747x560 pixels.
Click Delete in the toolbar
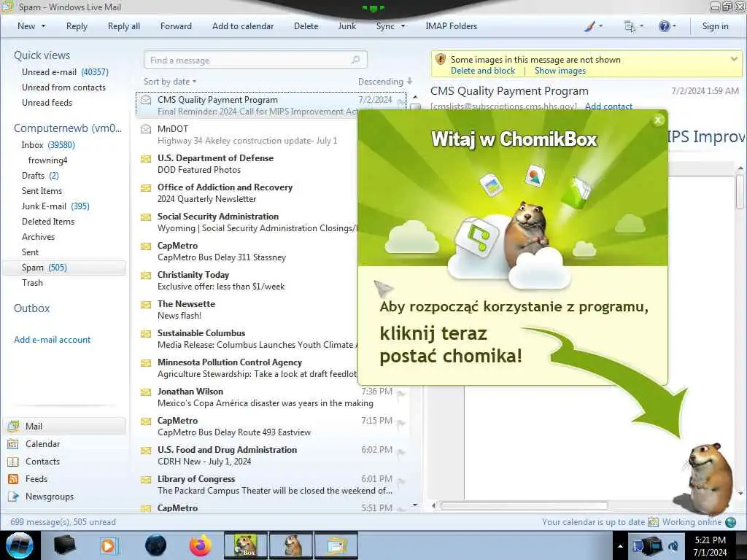[306, 26]
